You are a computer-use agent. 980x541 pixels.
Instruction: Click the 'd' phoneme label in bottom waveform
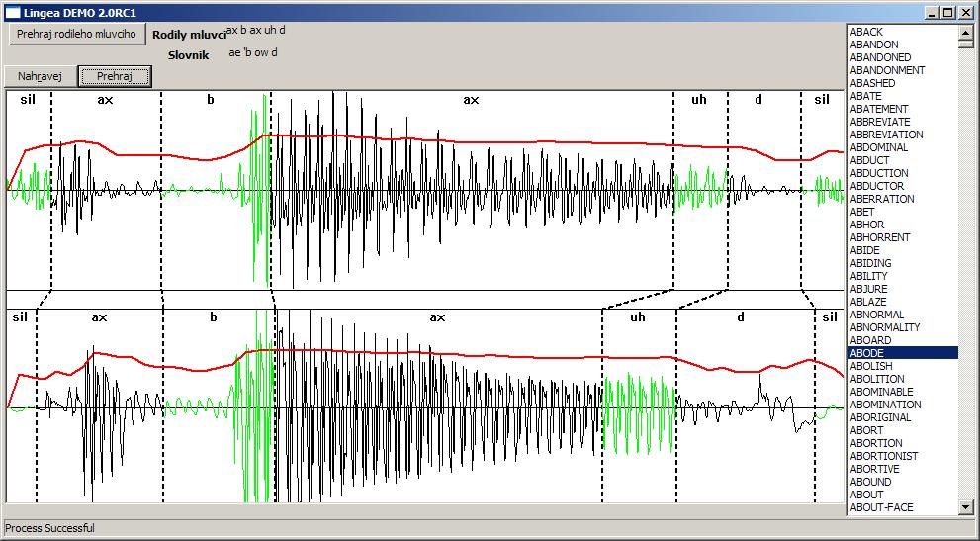741,317
